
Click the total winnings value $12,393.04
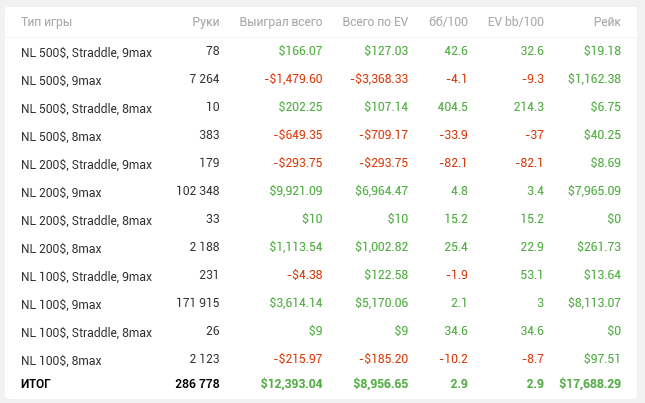(291, 383)
